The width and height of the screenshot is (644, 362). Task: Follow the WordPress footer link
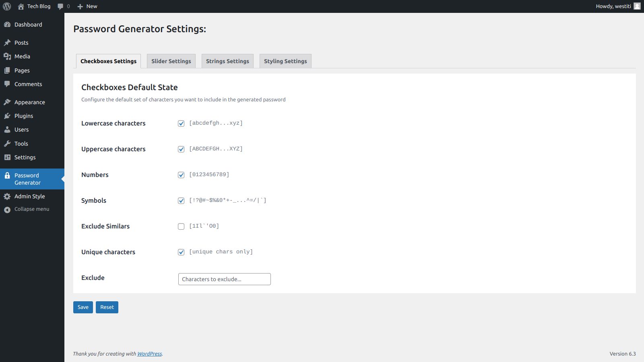point(149,354)
